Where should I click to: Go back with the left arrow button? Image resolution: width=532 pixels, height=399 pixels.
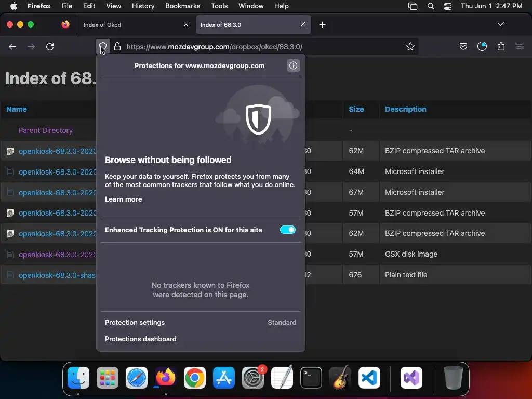[12, 46]
